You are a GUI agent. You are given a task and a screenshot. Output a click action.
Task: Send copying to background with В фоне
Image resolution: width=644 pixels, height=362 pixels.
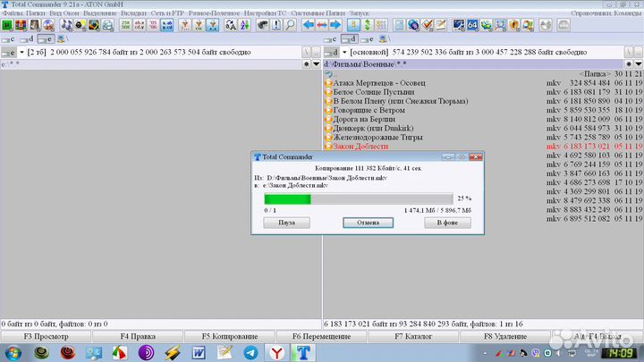point(447,223)
